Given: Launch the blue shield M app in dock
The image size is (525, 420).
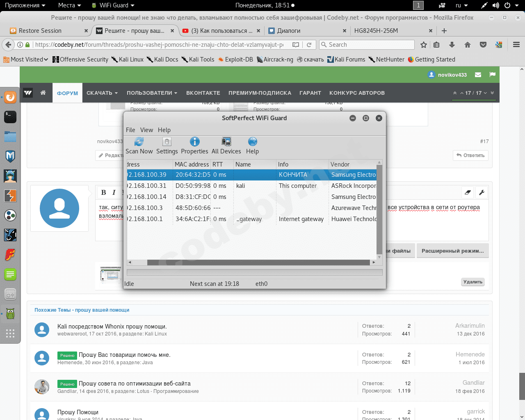Looking at the screenshot, I should [10, 156].
